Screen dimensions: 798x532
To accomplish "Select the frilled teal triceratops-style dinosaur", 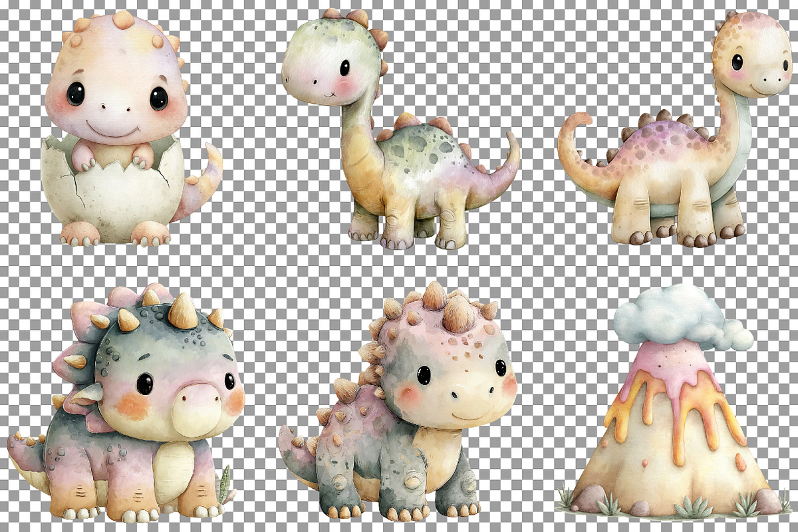I will click(126, 404).
